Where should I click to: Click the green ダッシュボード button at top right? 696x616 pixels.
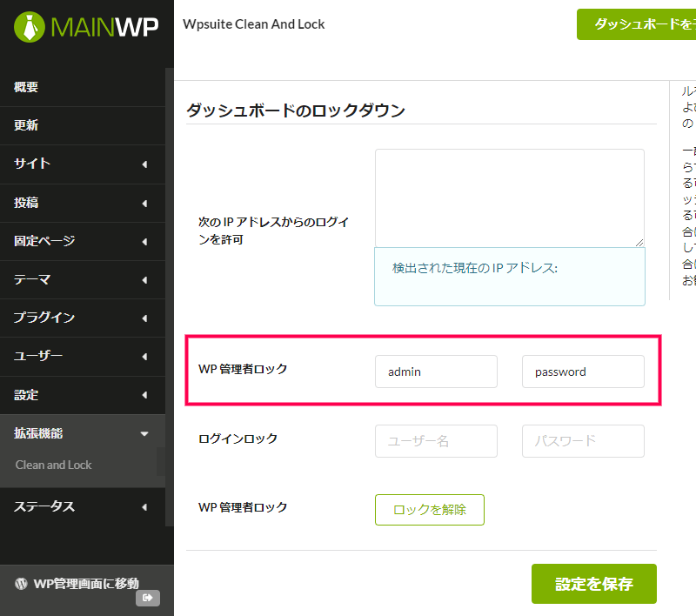click(x=637, y=24)
